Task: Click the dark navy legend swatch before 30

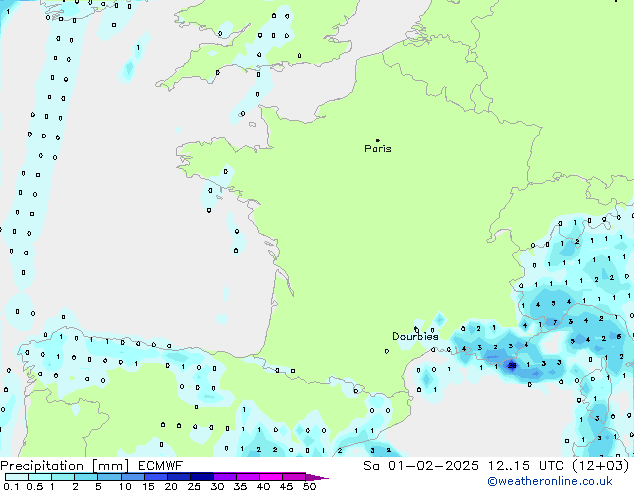Action: tap(202, 477)
